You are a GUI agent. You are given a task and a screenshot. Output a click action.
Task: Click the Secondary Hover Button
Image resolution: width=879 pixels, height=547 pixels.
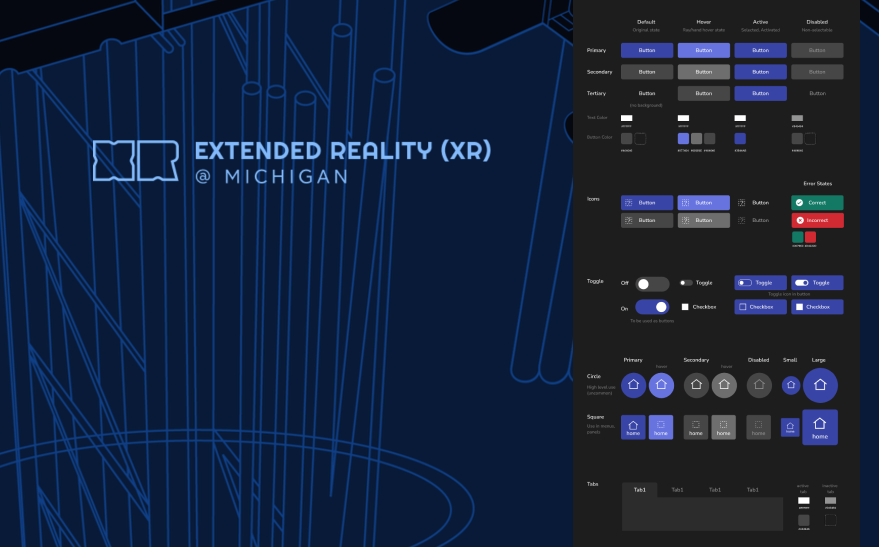(704, 72)
